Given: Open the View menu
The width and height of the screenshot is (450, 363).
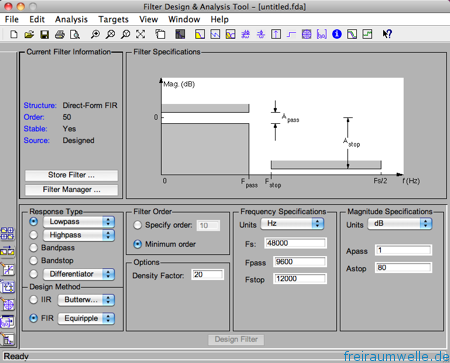Looking at the screenshot, I should (148, 19).
